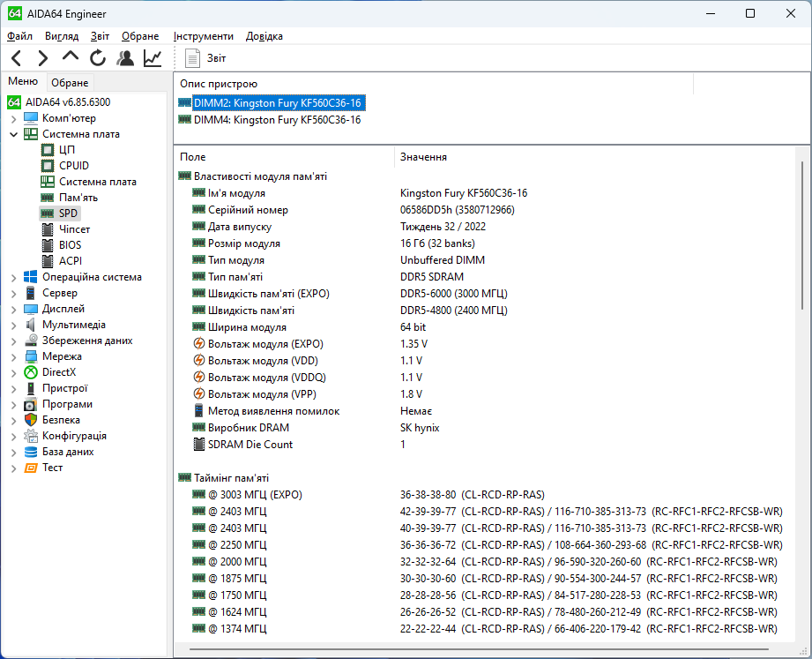Select the @ 3003 МГЦ (EXPO) timing row
Screen dimensions: 812x659
(x=486, y=495)
